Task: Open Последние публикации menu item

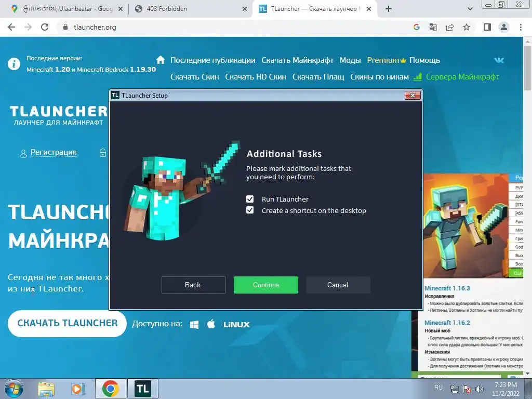Action: [x=212, y=60]
